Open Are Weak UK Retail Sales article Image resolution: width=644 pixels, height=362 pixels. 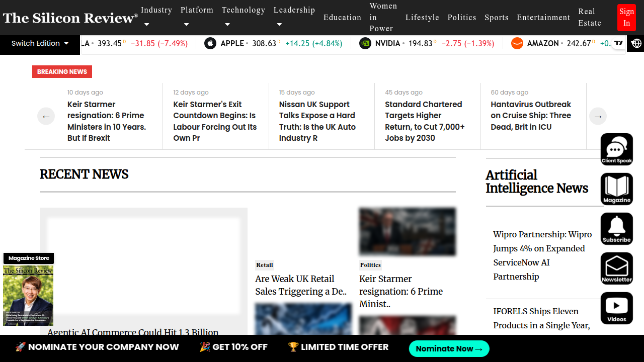click(301, 285)
